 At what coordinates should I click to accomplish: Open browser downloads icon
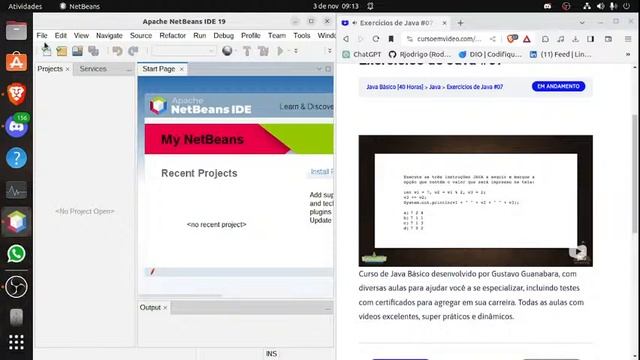coord(576,39)
